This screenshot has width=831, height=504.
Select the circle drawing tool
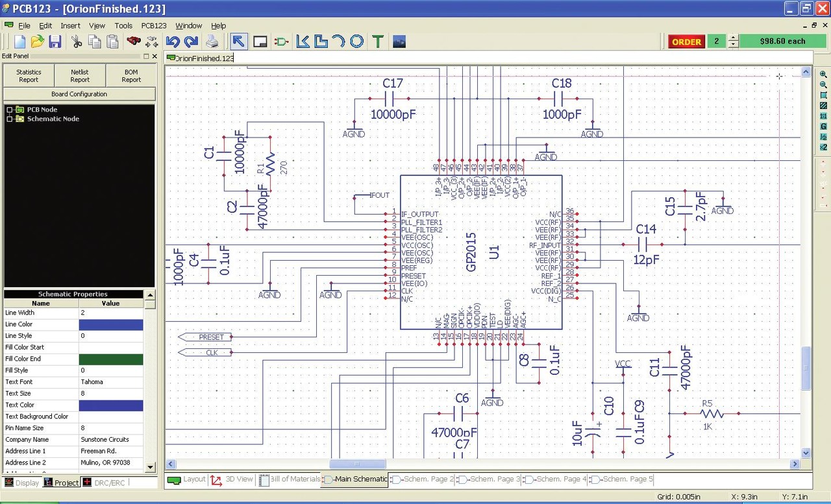356,42
